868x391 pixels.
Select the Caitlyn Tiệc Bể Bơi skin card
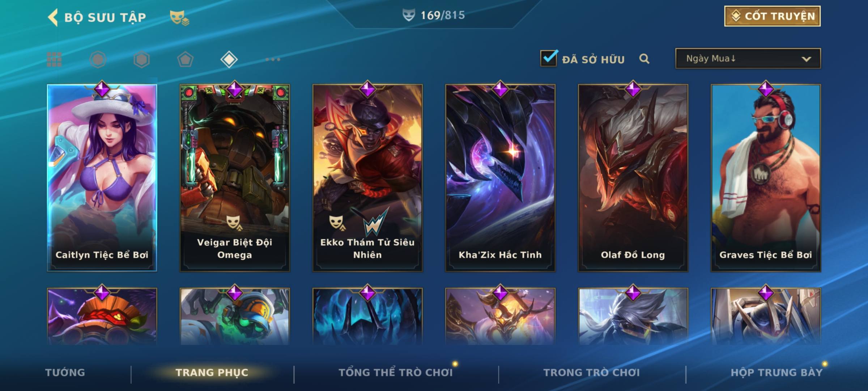tap(102, 178)
